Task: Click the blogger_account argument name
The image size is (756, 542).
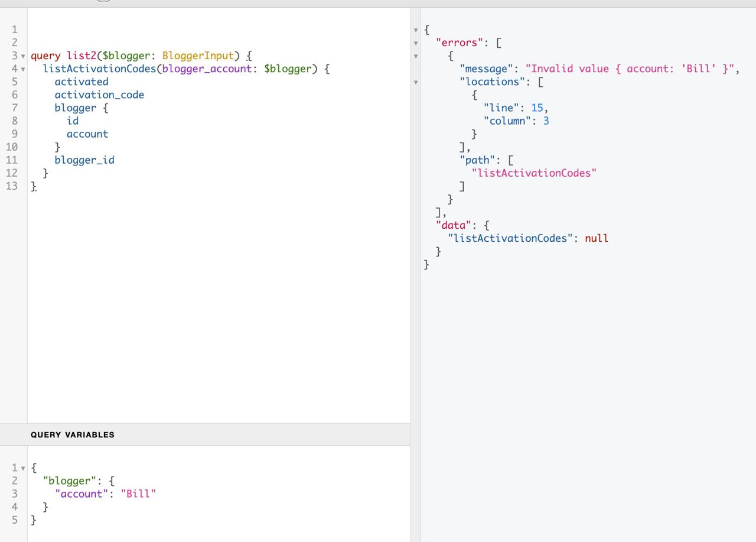Action: pos(207,69)
